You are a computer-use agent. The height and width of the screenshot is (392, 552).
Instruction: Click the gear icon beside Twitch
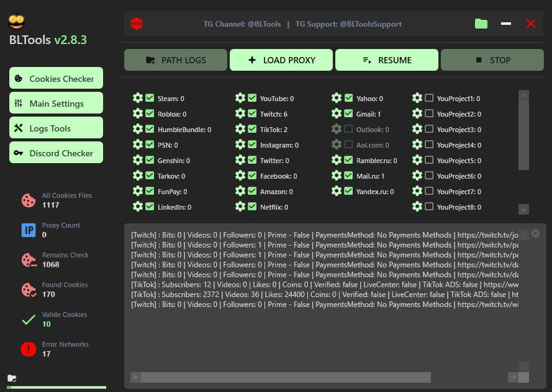(x=240, y=114)
